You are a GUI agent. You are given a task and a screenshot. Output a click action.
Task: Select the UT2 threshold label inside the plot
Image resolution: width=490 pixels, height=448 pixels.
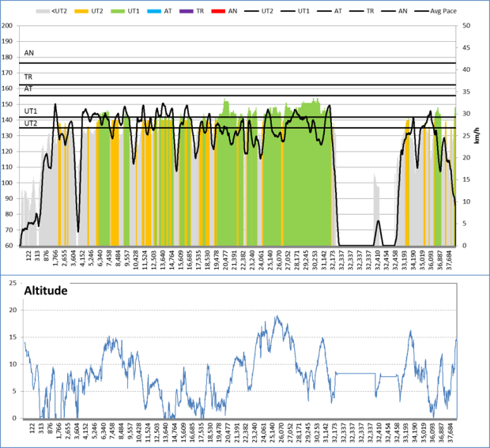click(x=31, y=123)
